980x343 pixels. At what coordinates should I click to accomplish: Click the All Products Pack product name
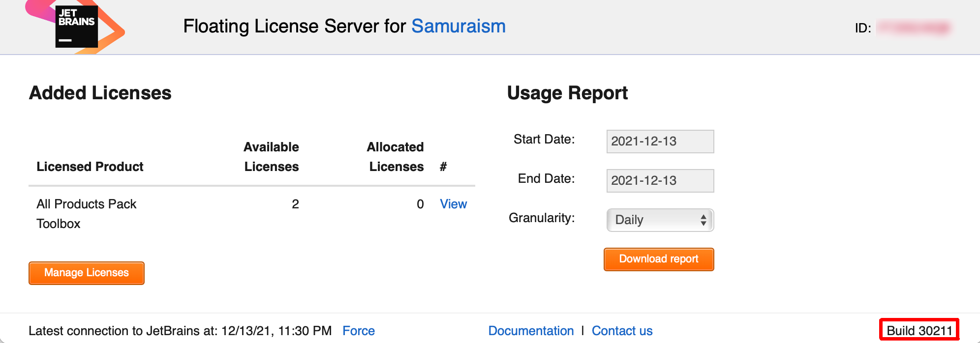(x=87, y=204)
